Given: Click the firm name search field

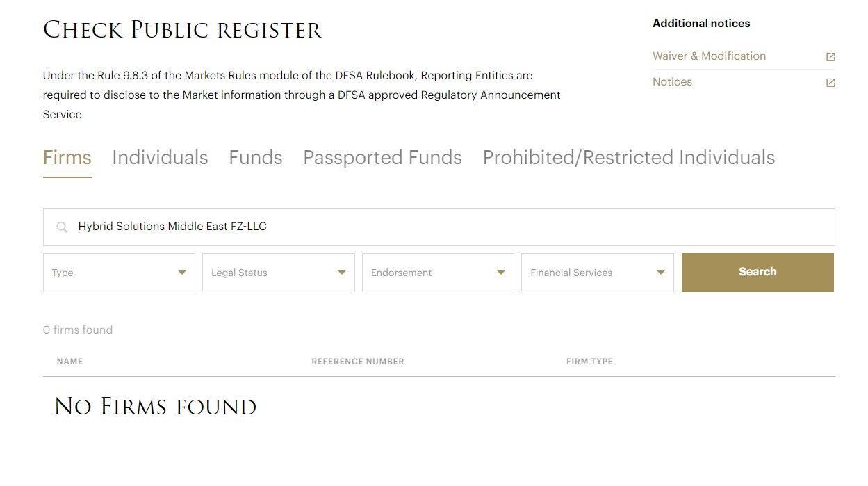Looking at the screenshot, I should pos(445,227).
